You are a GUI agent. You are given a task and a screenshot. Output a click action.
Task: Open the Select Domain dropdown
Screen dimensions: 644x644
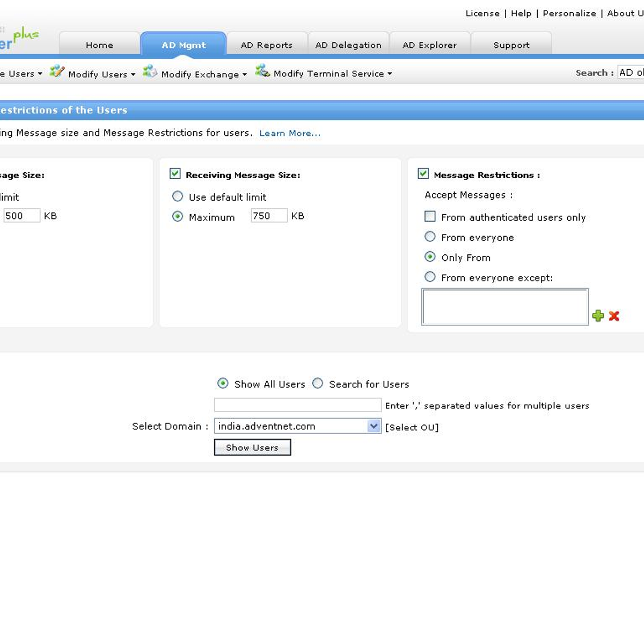click(374, 426)
